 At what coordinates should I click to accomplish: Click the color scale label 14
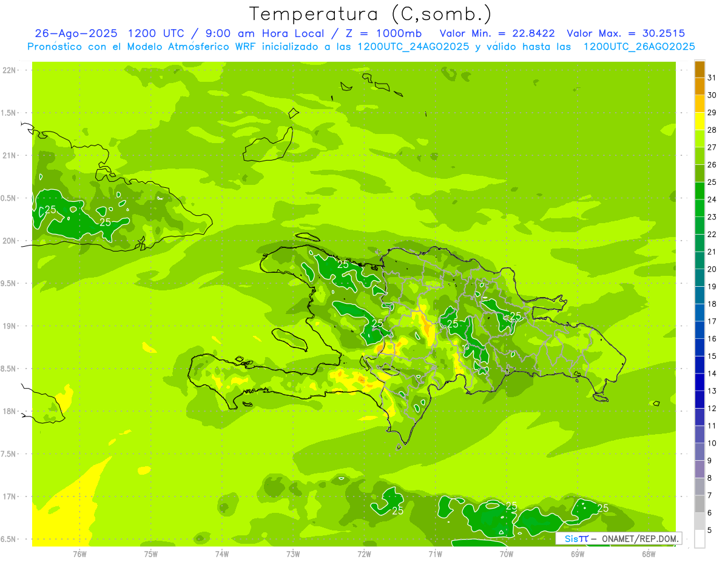(712, 373)
